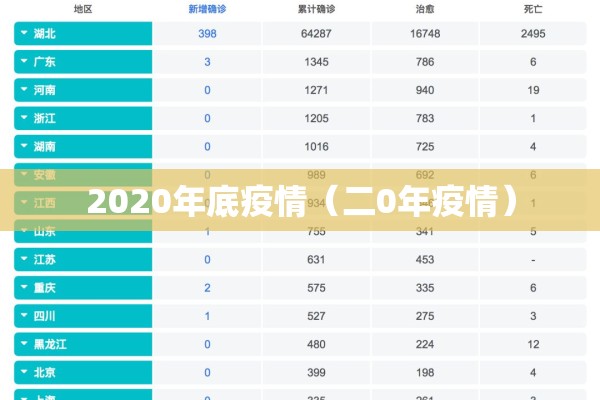Expand the 湖北 row arrow

click(24, 33)
